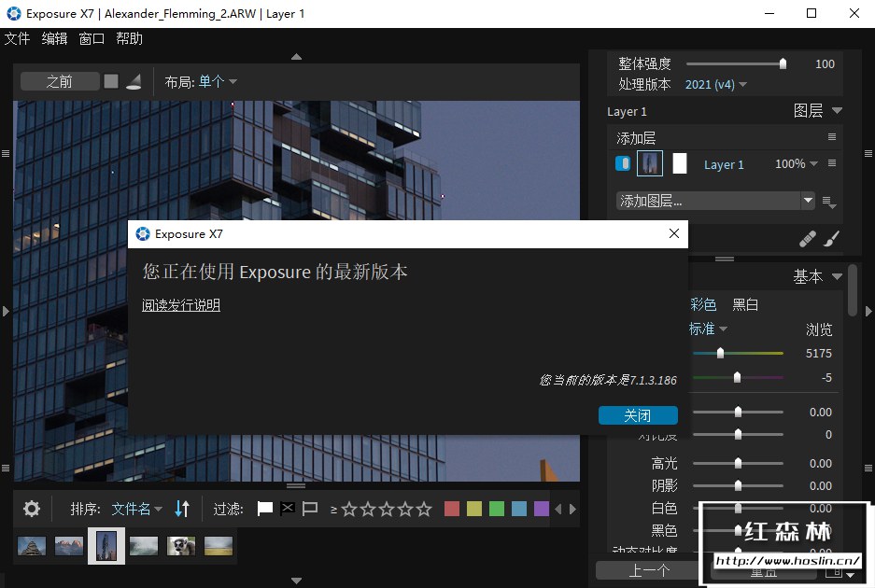Select the spot heal bandage tool
875x588 pixels.
coord(807,239)
